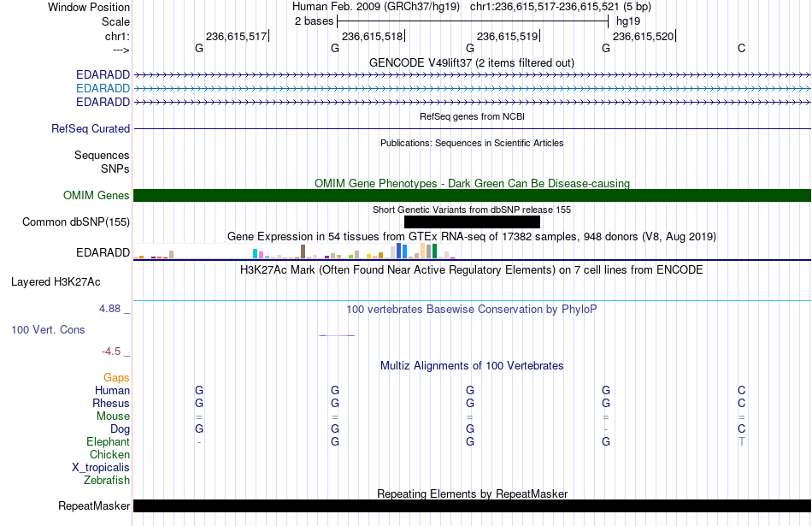Click the Multiz Alignments of 100 Vertebrates title
Screen dimensions: 812x526
[472, 365]
